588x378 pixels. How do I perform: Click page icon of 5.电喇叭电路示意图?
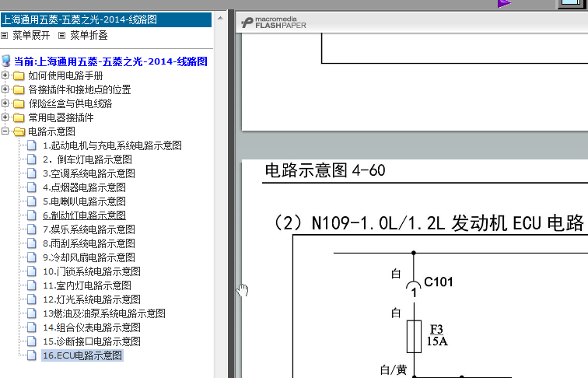[32, 201]
